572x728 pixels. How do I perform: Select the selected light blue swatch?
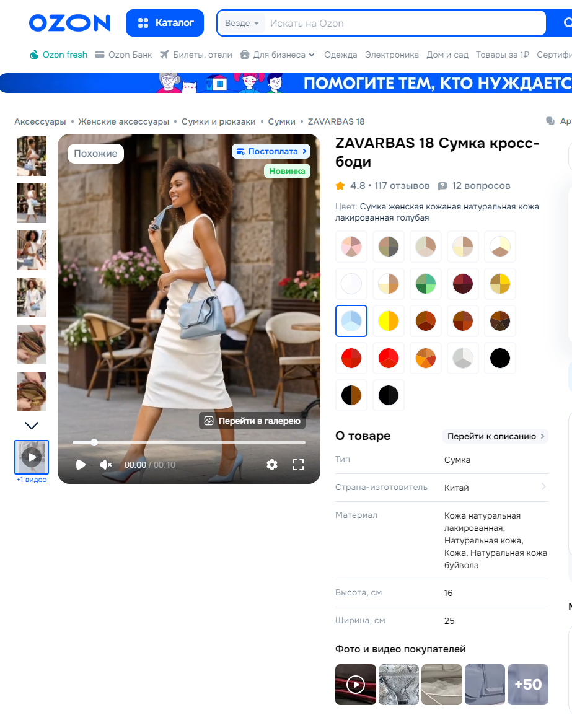pos(351,321)
